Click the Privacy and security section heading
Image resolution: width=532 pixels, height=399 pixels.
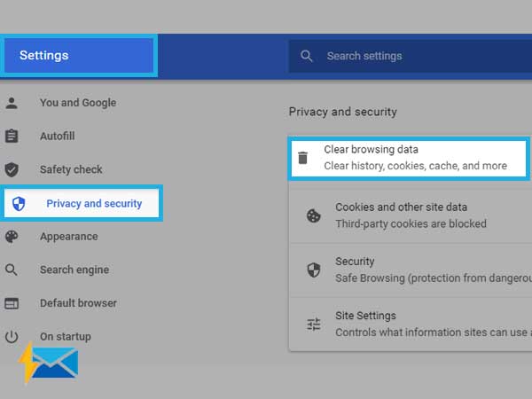click(x=342, y=112)
